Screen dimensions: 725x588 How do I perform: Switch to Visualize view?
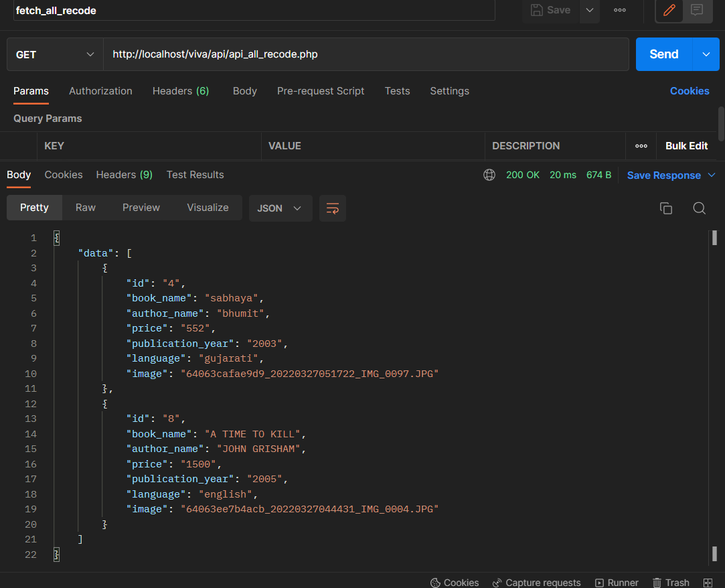coord(208,208)
